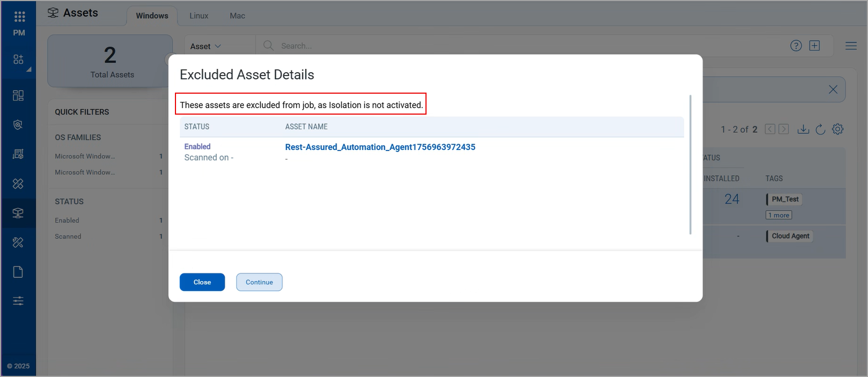Screen dimensions: 868x377
Task: Open the tools bandage-pencil icon in sidebar
Action: [x=18, y=242]
